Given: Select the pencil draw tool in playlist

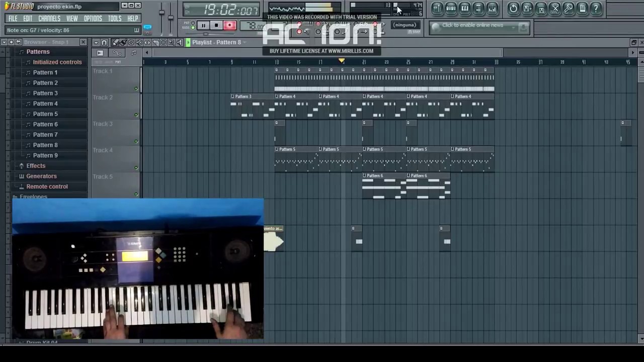Looking at the screenshot, I should 115,42.
